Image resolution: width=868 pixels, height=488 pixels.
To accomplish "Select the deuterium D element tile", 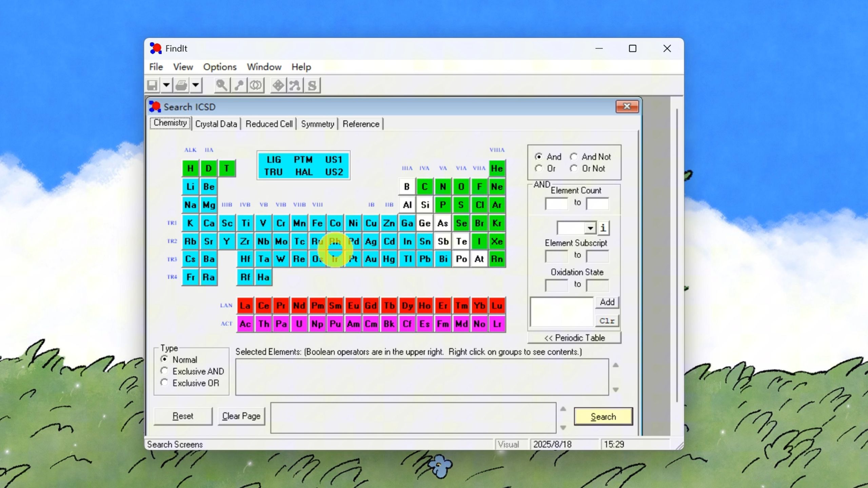I will tap(209, 168).
